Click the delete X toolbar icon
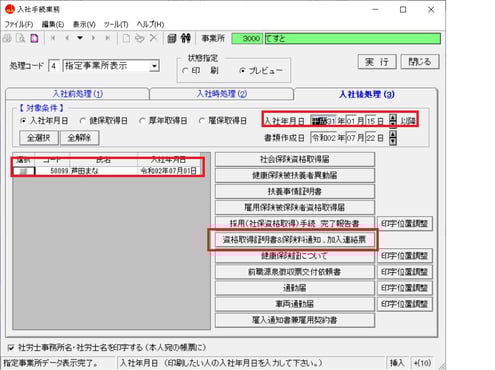 pos(153,38)
